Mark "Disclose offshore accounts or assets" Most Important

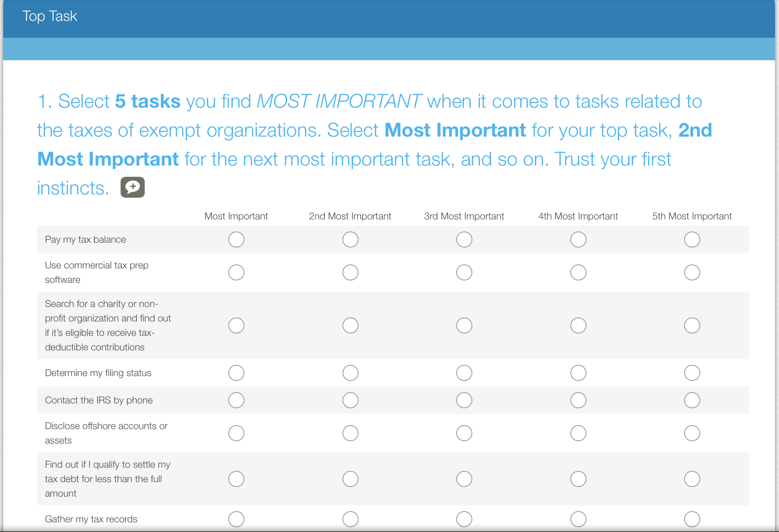tap(236, 433)
